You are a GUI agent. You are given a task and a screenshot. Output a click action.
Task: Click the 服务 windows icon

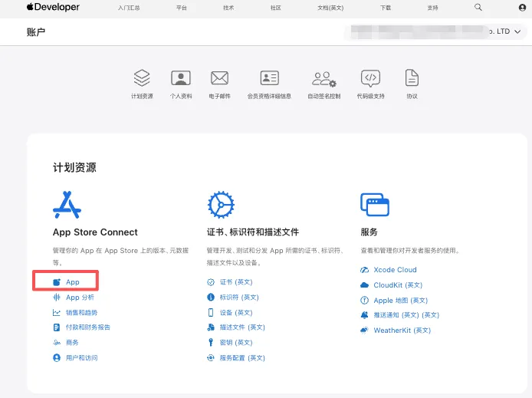click(375, 205)
